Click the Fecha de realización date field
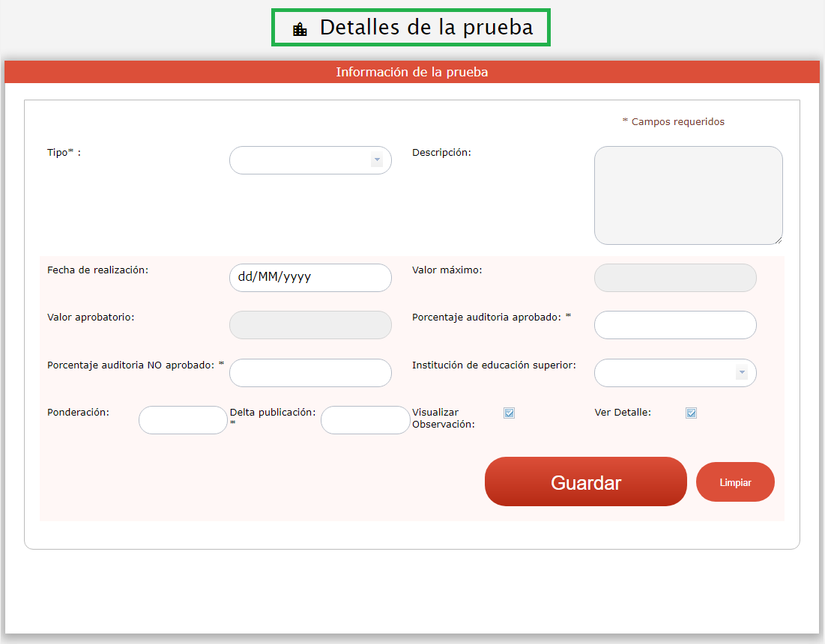 pyautogui.click(x=310, y=277)
